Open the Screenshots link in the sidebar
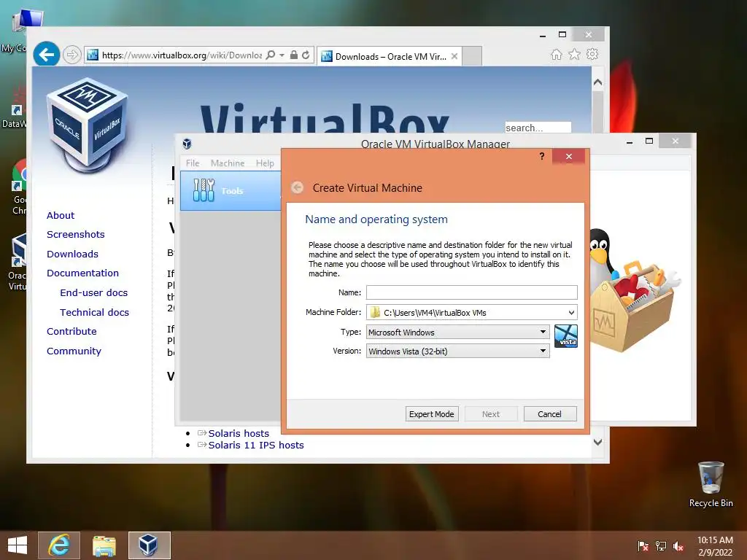The width and height of the screenshot is (747, 560). (x=76, y=234)
